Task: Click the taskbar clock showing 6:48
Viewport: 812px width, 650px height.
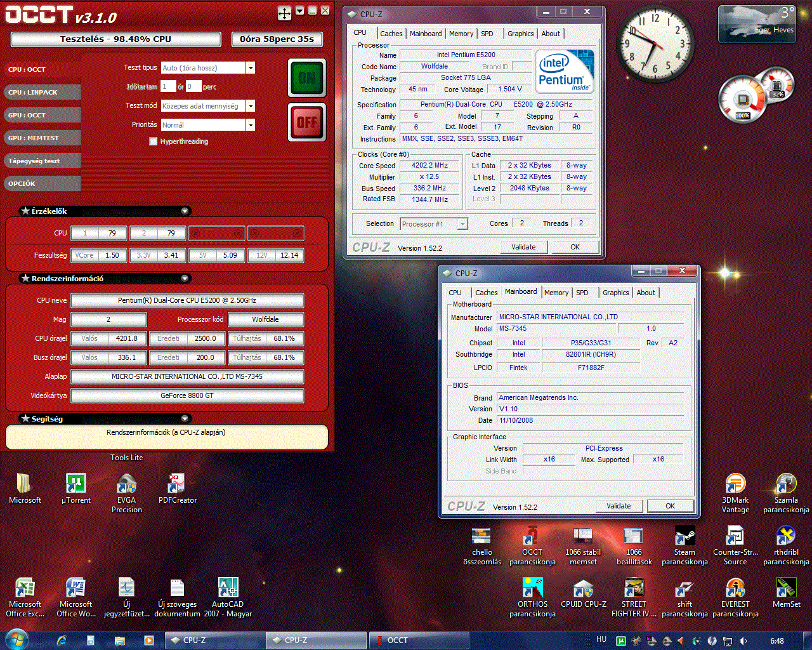Action: pyautogui.click(x=777, y=640)
